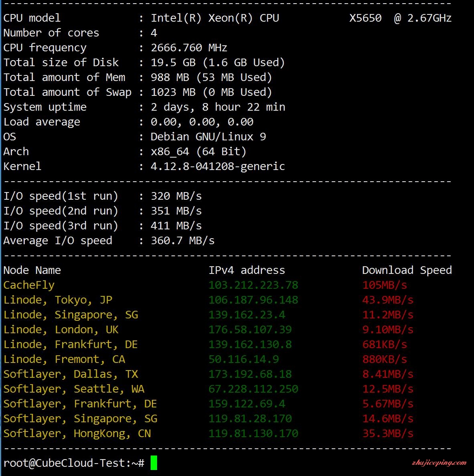The image size is (474, 476).
Task: Select the IP 106.187.96.148
Action: pyautogui.click(x=253, y=300)
